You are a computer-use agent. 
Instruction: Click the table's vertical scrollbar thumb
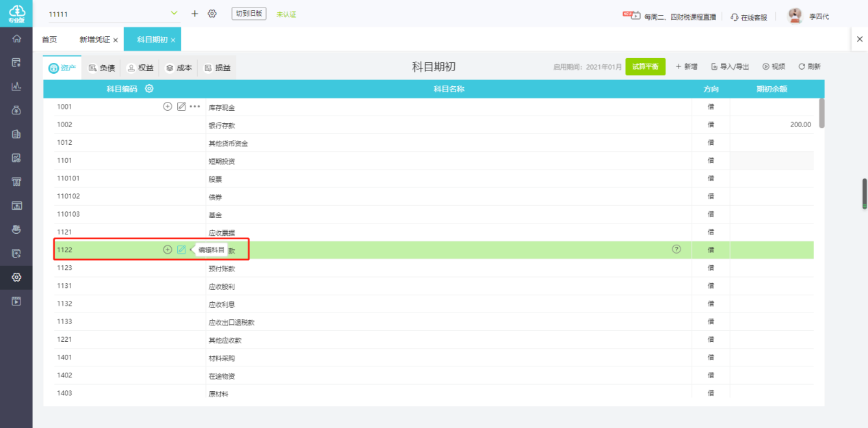click(821, 113)
